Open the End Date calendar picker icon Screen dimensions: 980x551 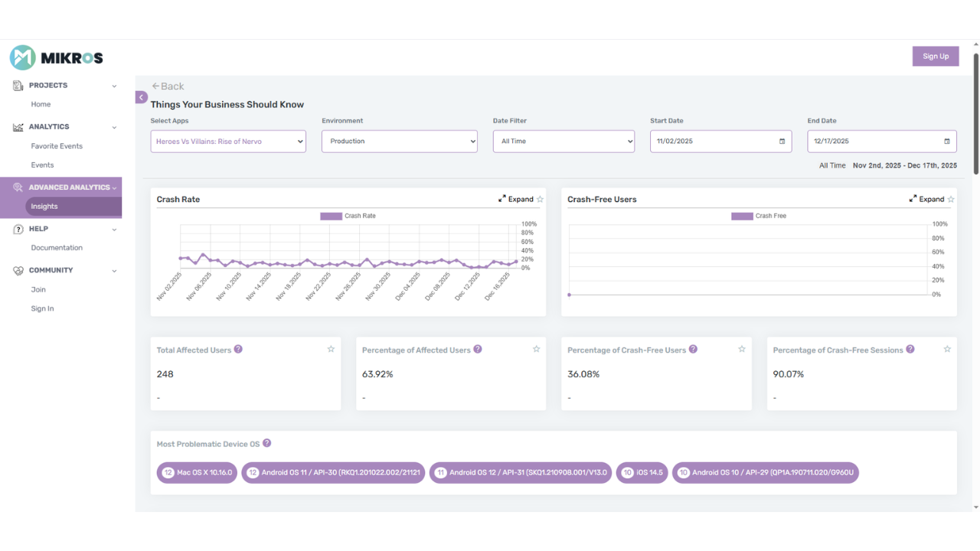pyautogui.click(x=946, y=142)
